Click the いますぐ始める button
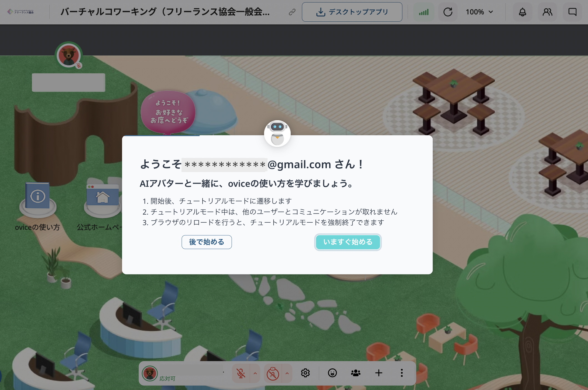This screenshot has height=390, width=588. pyautogui.click(x=348, y=242)
